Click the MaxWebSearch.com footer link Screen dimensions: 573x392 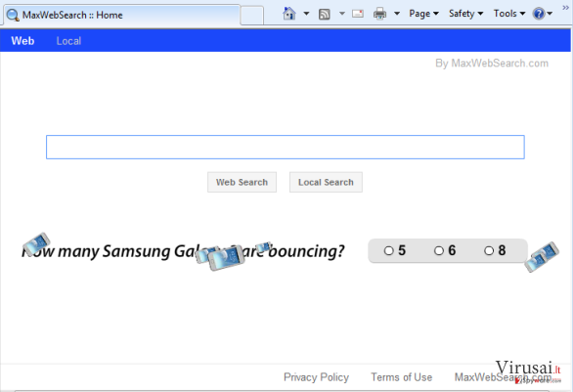point(503,377)
